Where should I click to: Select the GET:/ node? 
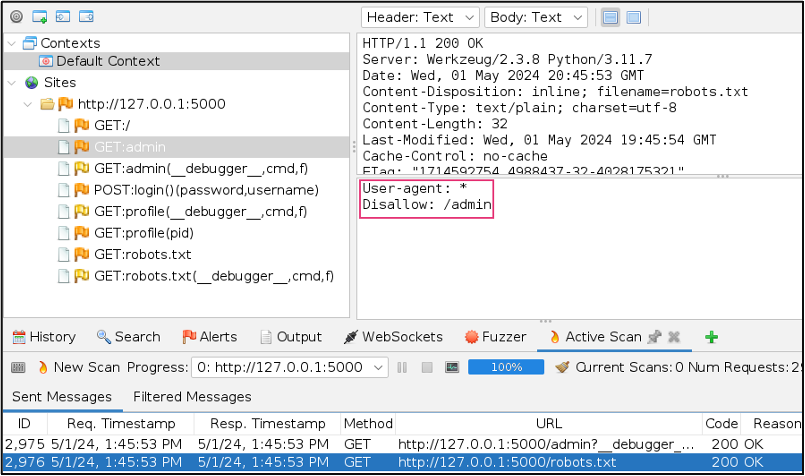coord(112,125)
